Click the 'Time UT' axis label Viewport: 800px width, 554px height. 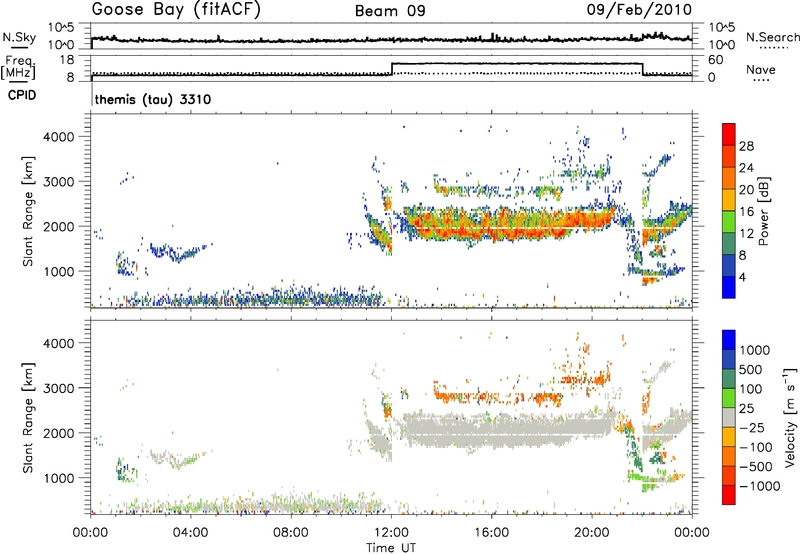[x=391, y=548]
